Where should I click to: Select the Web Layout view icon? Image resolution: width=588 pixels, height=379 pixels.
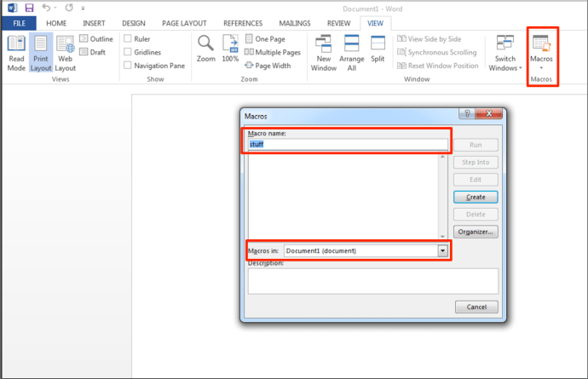(x=66, y=54)
